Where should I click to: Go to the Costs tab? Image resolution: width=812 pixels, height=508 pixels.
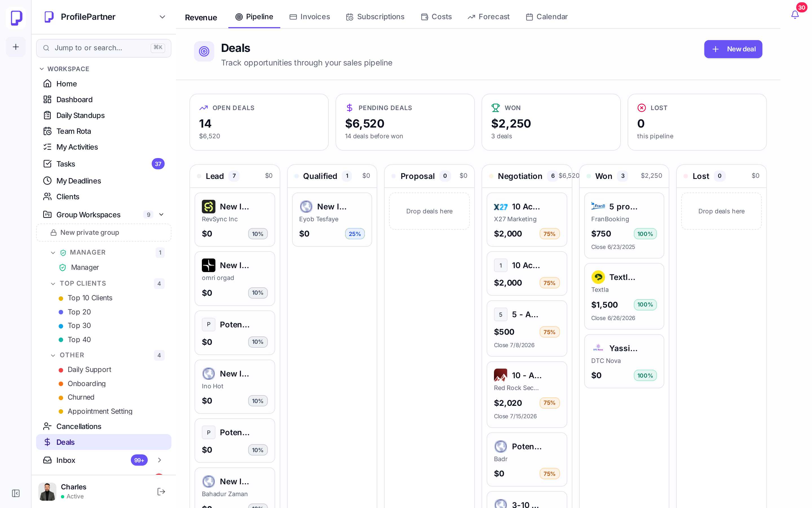[436, 17]
